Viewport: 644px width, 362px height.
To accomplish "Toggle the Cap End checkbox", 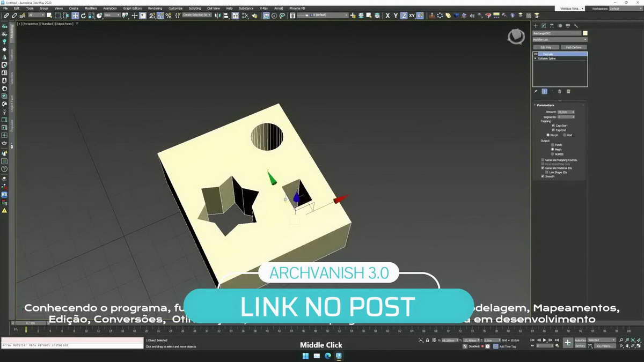I will click(553, 130).
